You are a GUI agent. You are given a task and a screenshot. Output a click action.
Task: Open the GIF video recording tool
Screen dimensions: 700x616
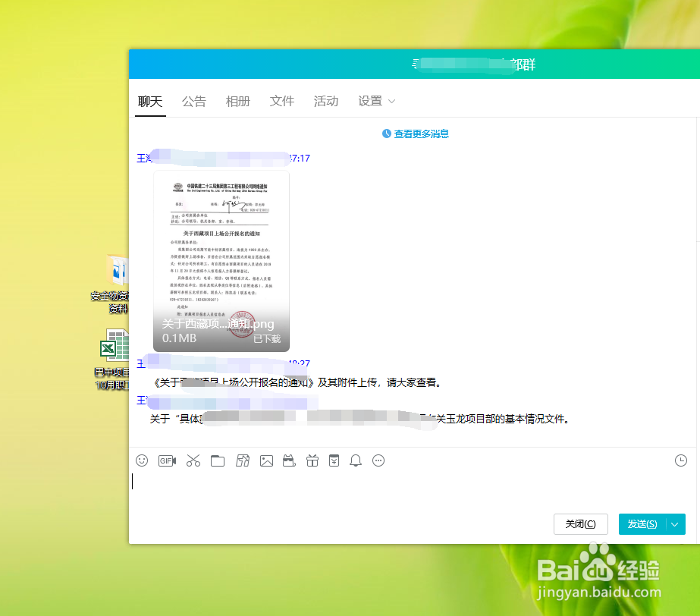tap(167, 460)
